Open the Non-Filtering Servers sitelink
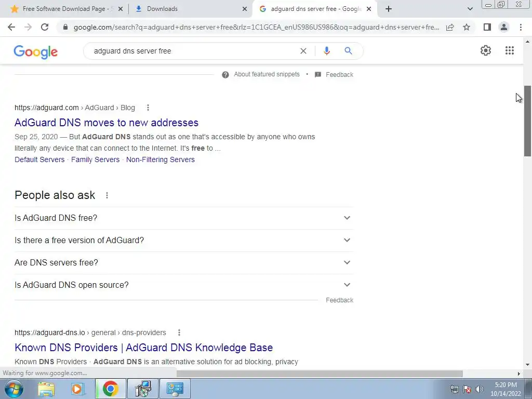Image resolution: width=532 pixels, height=399 pixels. coord(161,159)
